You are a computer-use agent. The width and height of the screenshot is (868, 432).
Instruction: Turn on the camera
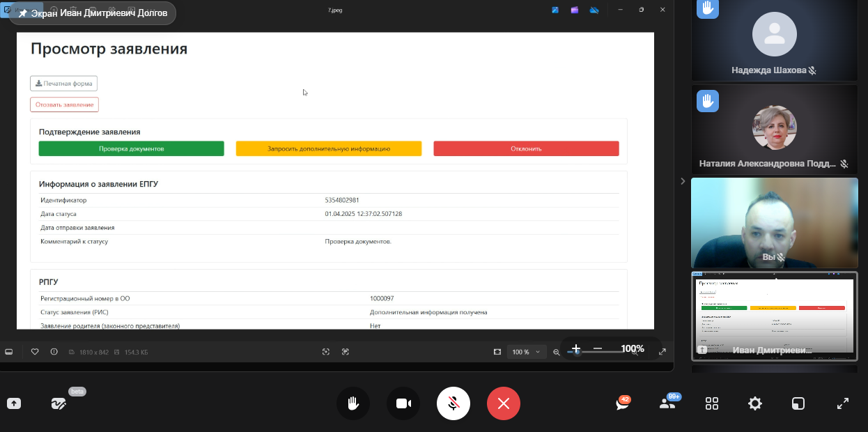[403, 403]
